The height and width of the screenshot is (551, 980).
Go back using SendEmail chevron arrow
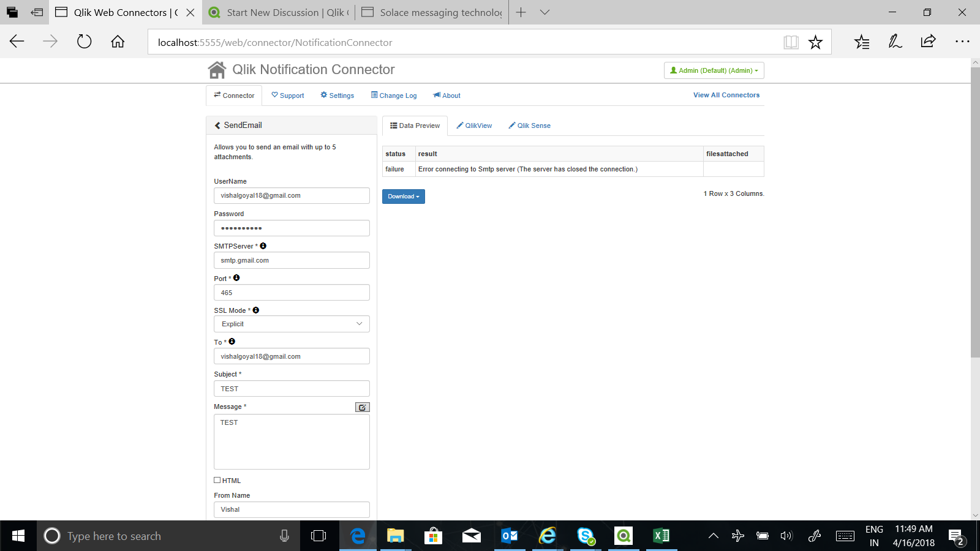(217, 126)
